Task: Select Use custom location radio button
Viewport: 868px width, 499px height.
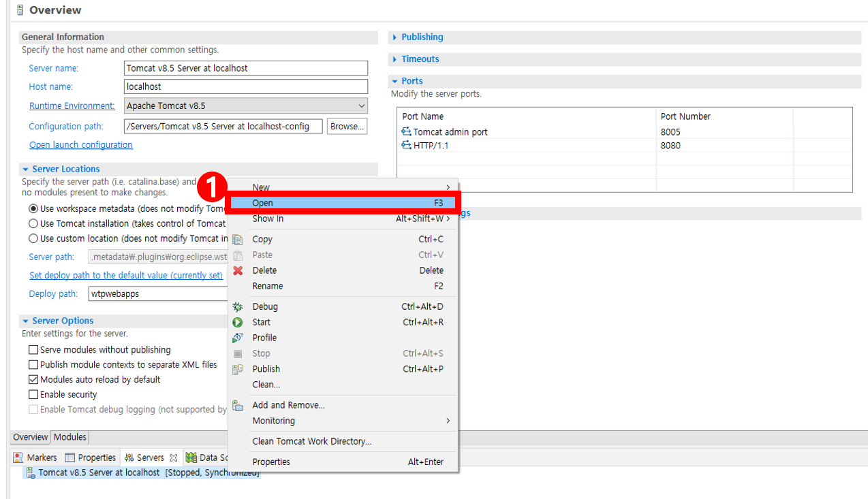Action: (33, 238)
